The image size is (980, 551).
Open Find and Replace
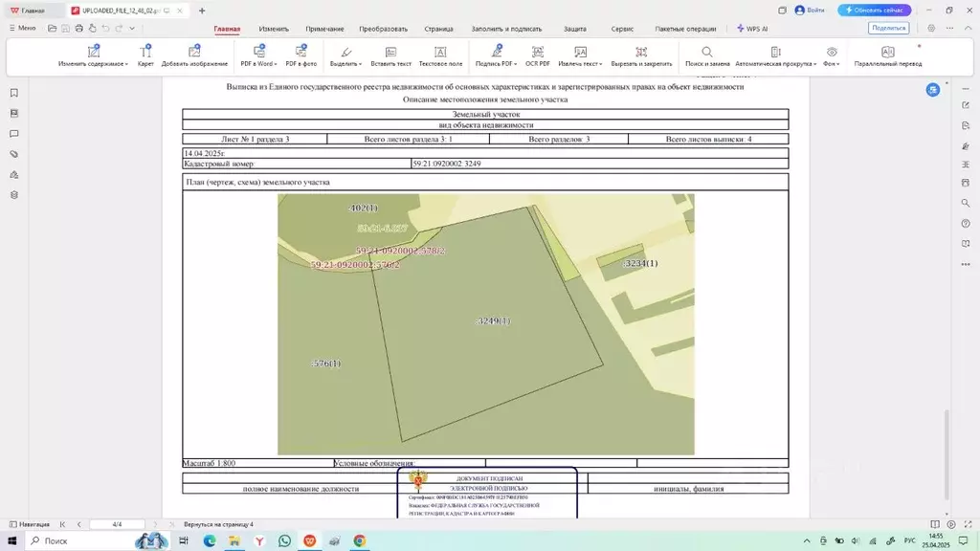[706, 56]
